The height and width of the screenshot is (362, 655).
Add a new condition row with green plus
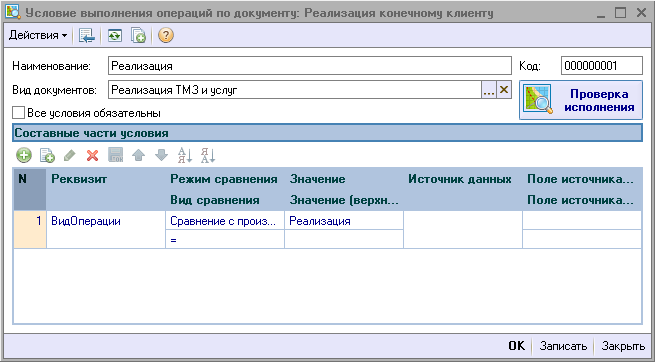24,156
